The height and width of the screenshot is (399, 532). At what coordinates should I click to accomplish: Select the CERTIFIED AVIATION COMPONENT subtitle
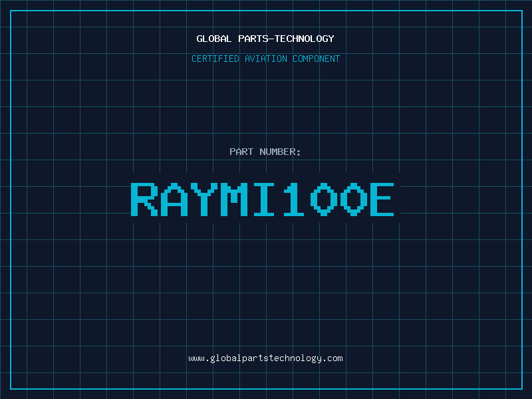(265, 59)
